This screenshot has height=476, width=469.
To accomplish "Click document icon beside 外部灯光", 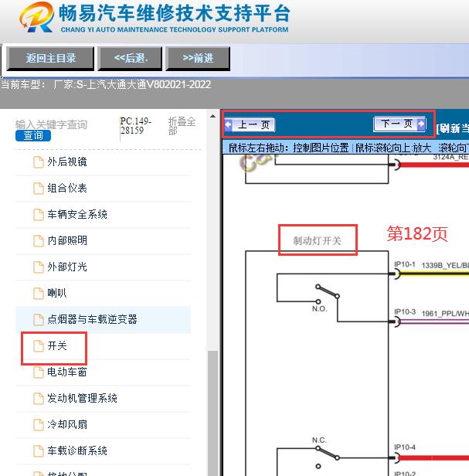I will point(39,267).
